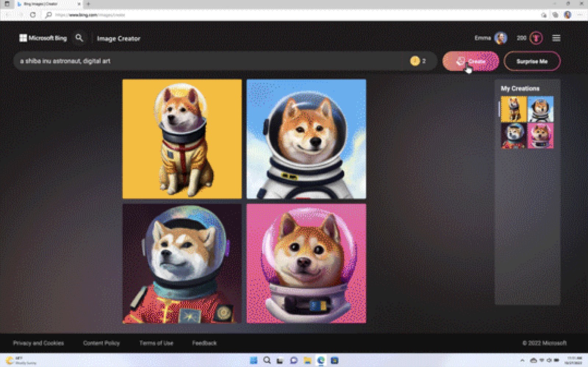Screen dimensions: 588x367
Task: Open the Content Policy footer link
Action: pyautogui.click(x=101, y=343)
